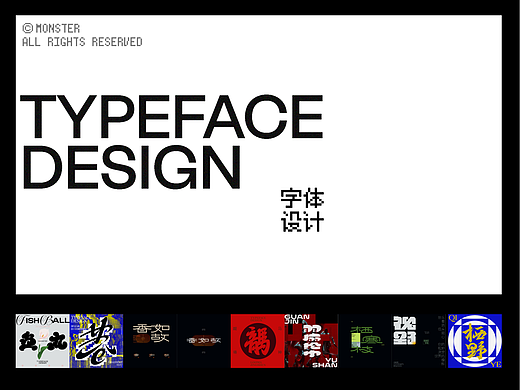
Task: Click the © MONSTER copyright text
Action: (x=51, y=28)
